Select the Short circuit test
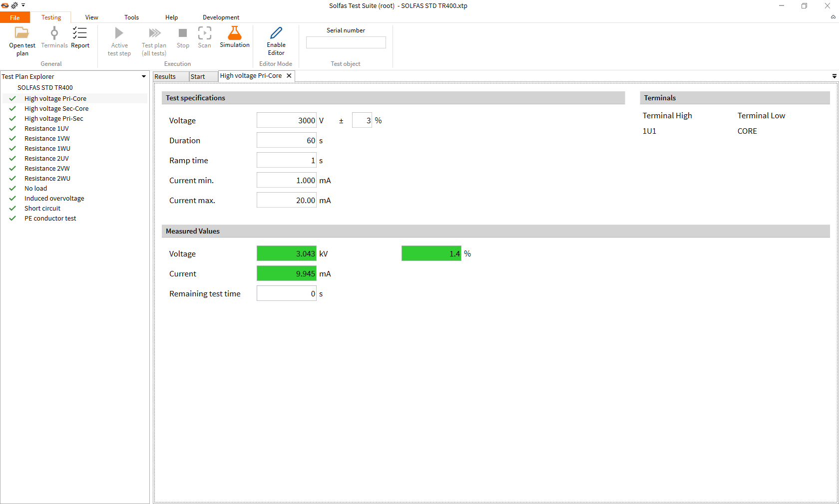Screen dimensions: 839x504 (x=42, y=209)
